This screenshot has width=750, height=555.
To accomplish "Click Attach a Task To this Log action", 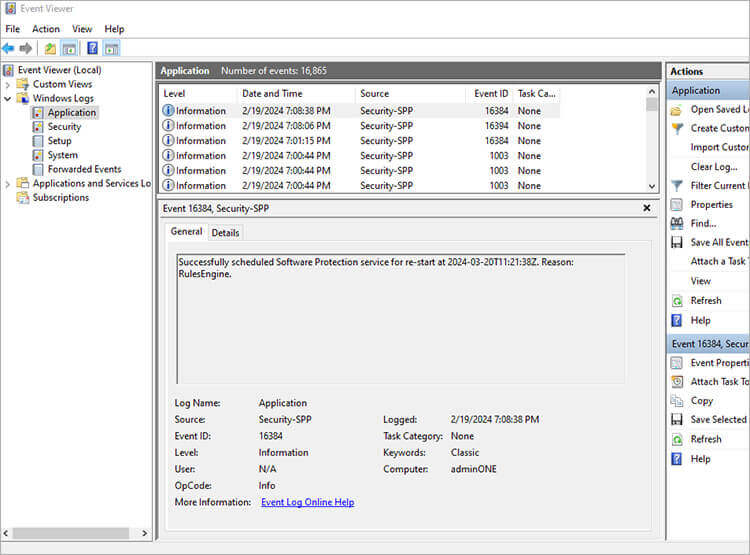I will tap(719, 261).
